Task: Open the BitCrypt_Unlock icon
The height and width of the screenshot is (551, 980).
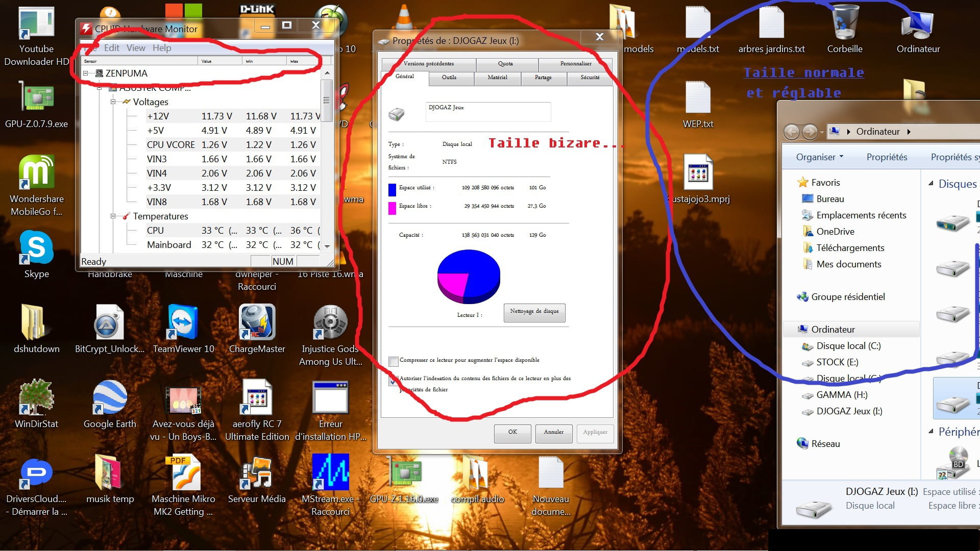Action: pos(109,329)
